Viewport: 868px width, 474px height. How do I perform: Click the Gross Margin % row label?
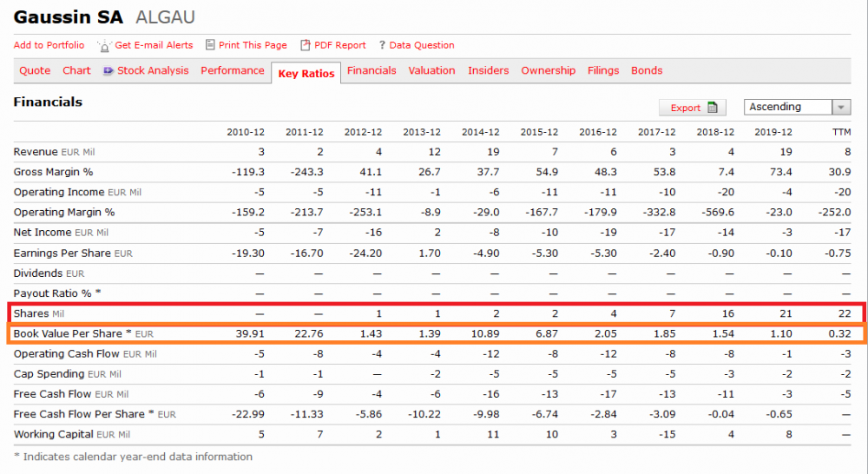point(53,172)
